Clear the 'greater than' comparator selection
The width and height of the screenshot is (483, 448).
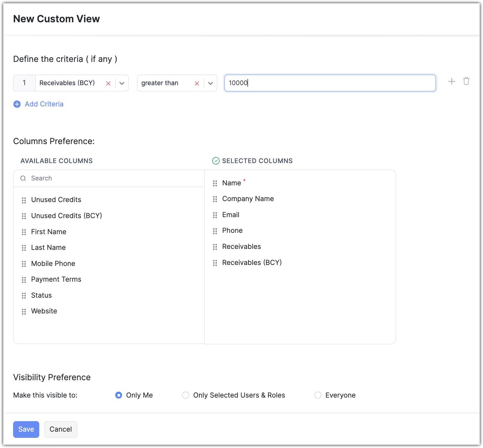click(197, 84)
